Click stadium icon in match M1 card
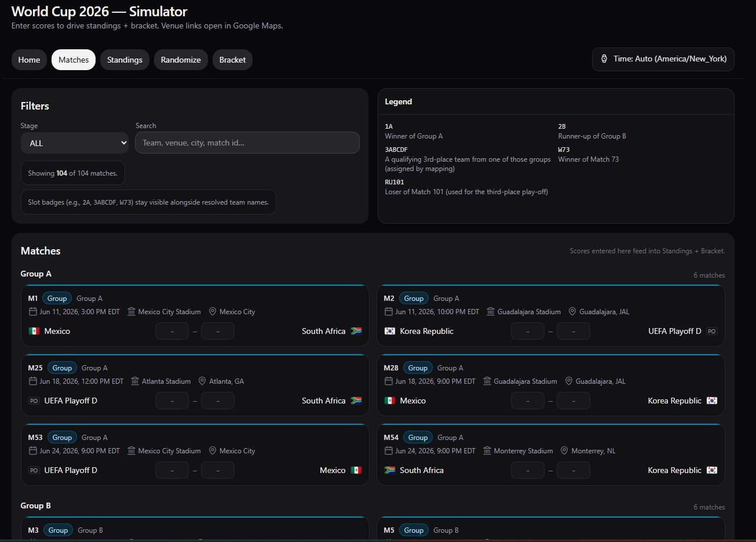Image resolution: width=756 pixels, height=542 pixels. coord(132,312)
